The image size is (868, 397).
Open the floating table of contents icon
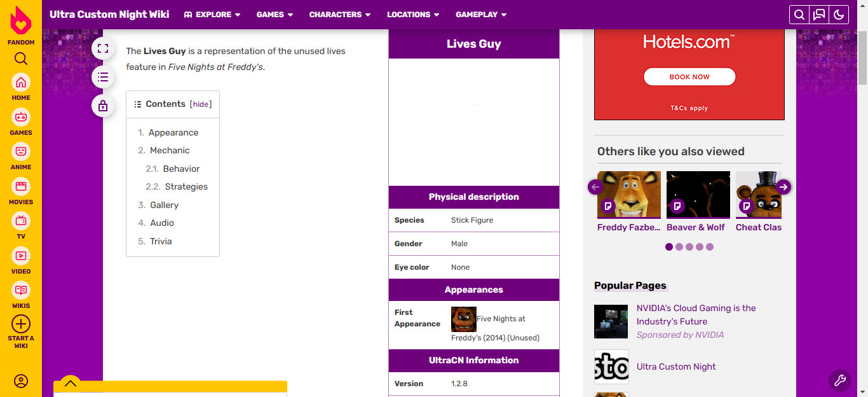[x=103, y=77]
